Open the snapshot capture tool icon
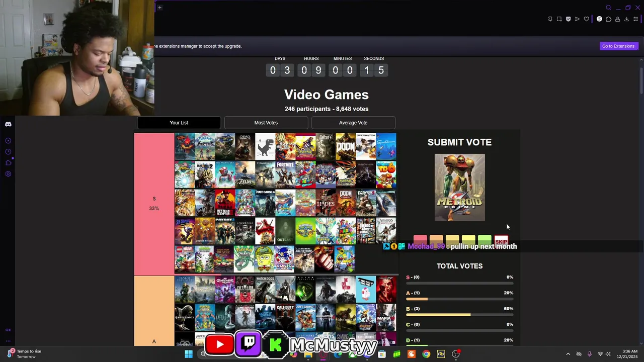The height and width of the screenshot is (362, 644). [559, 19]
